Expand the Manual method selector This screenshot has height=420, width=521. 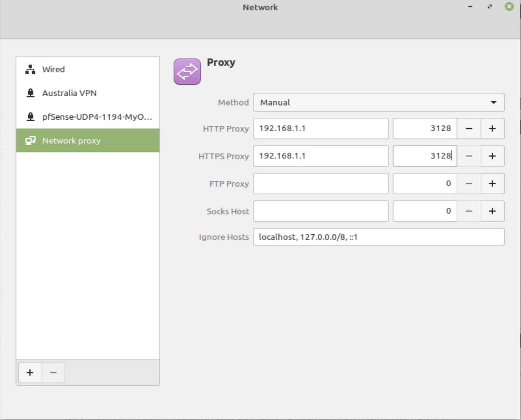379,102
